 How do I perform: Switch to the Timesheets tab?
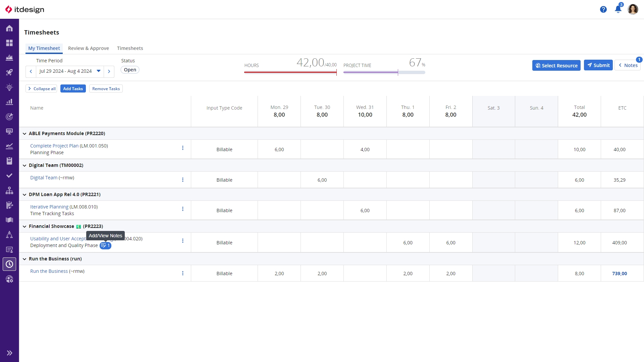pyautogui.click(x=130, y=48)
